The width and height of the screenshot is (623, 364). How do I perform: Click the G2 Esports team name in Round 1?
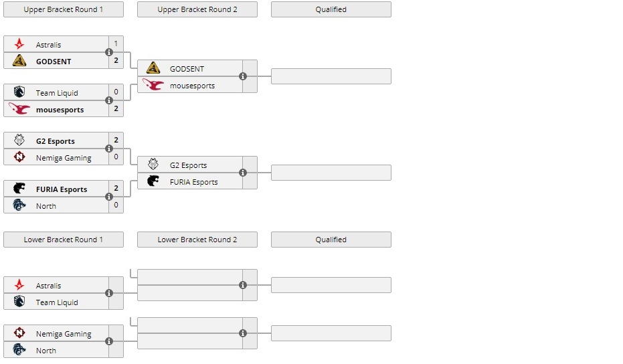click(56, 141)
